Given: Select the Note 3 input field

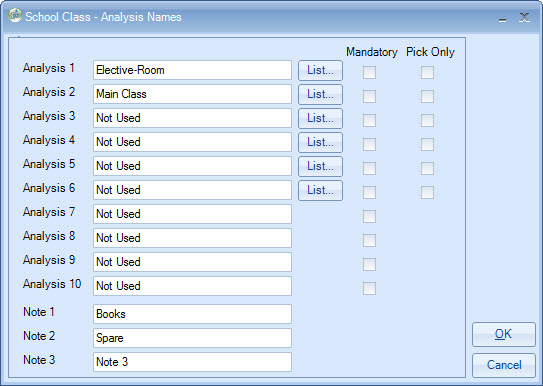Looking at the screenshot, I should pos(192,362).
